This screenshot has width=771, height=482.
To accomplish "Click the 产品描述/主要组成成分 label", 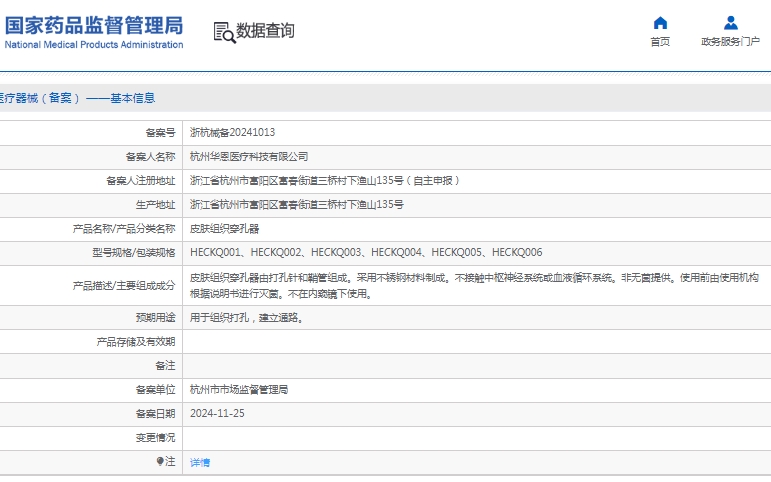I will 124,286.
